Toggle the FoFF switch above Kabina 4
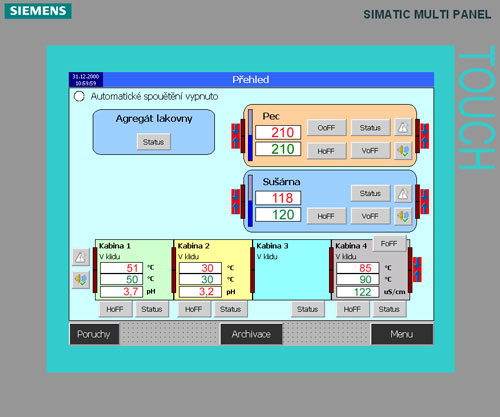Screen dimensions: 500x417 [x=389, y=244]
